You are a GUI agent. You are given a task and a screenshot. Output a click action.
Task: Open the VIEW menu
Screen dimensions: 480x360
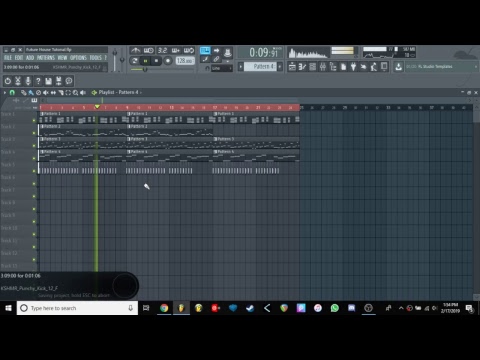[x=62, y=58]
